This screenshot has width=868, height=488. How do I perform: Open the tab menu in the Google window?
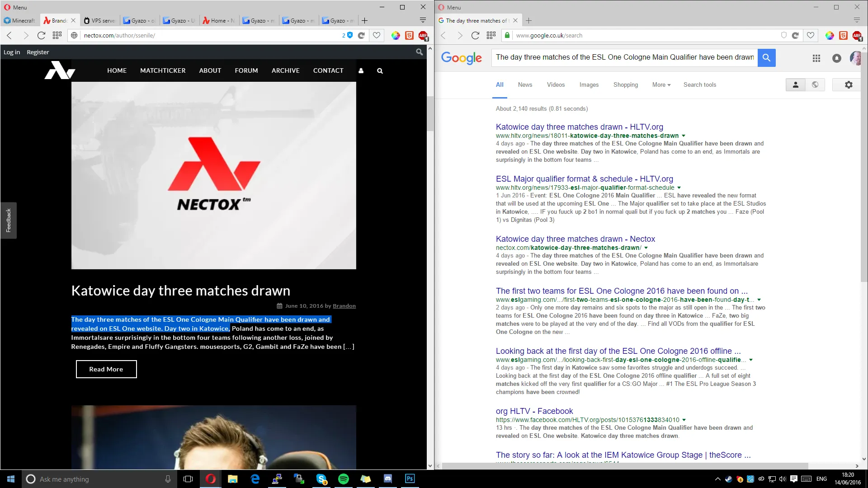point(857,20)
